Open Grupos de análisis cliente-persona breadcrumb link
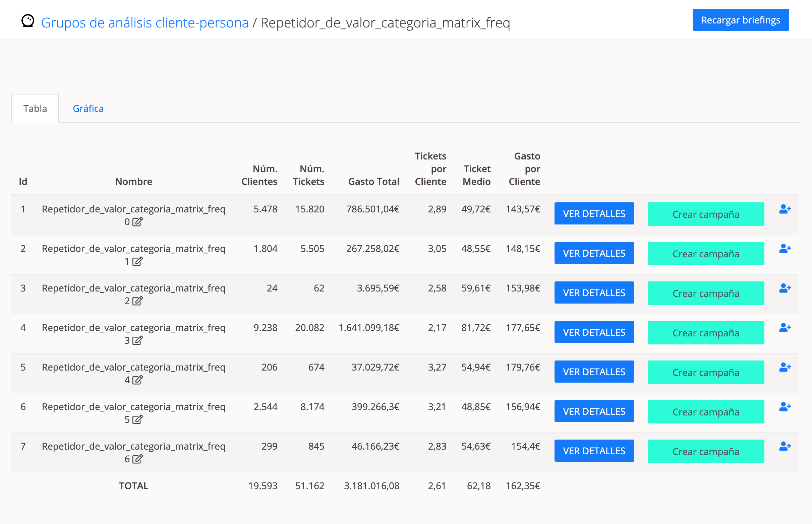 (x=145, y=23)
